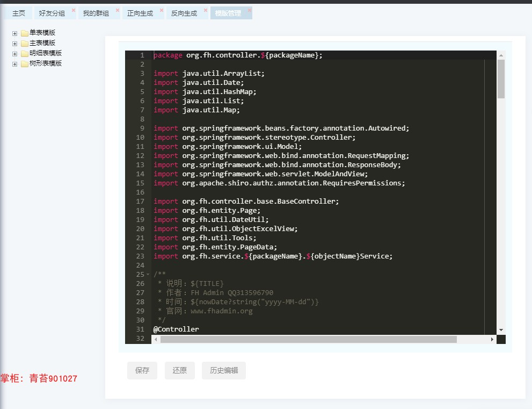Switch to the 反向生成 tab
This screenshot has height=409, width=532.
(184, 13)
